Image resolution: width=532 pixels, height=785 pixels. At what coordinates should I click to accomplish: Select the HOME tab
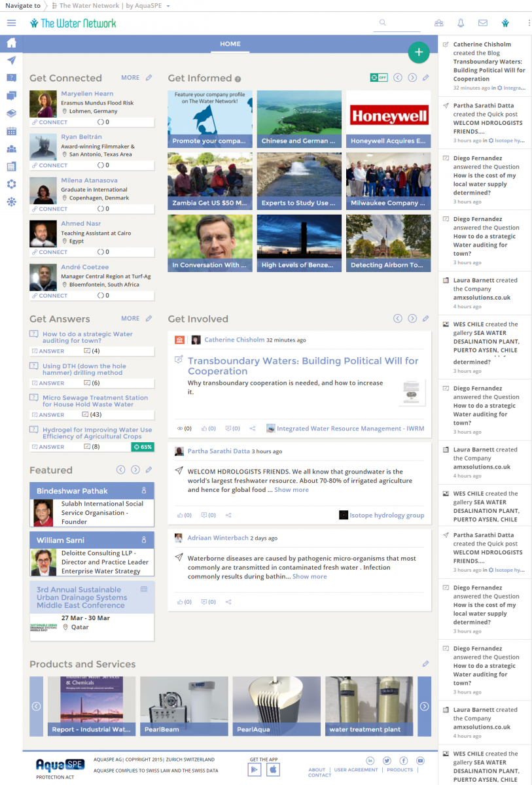230,44
